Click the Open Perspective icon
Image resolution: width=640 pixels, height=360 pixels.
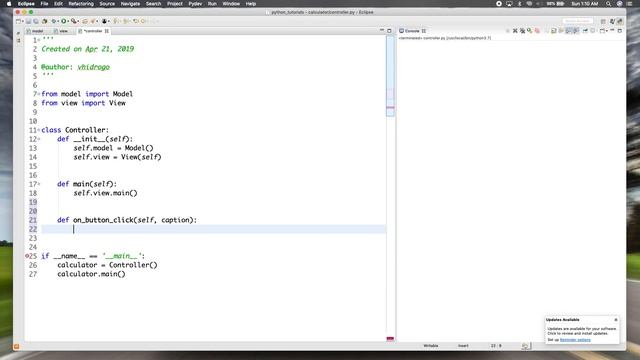(603, 21)
